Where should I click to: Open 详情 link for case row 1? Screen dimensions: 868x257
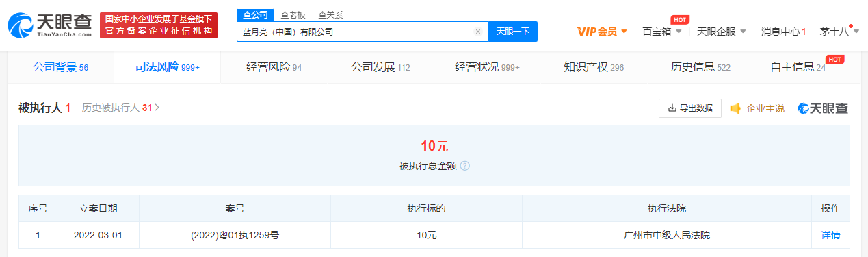(830, 235)
